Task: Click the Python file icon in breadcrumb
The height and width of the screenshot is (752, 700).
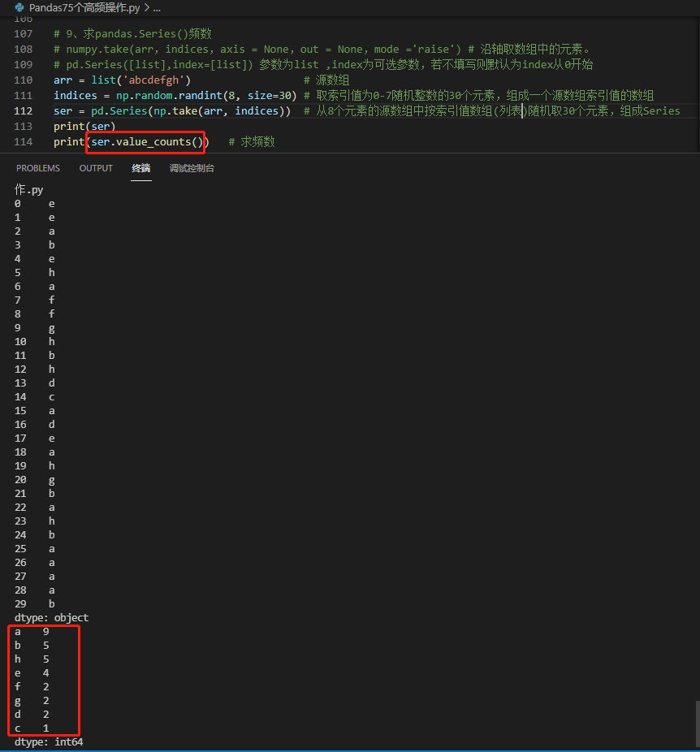Action: (x=19, y=7)
